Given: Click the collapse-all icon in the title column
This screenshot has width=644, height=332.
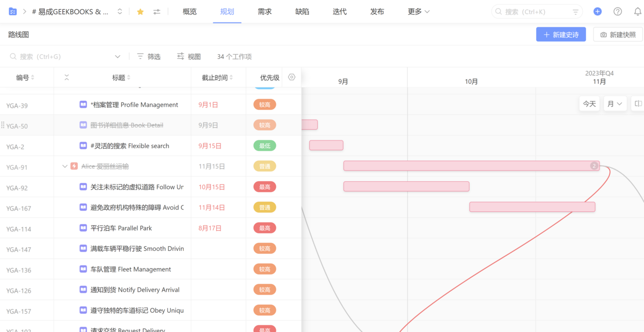Looking at the screenshot, I should click(67, 77).
